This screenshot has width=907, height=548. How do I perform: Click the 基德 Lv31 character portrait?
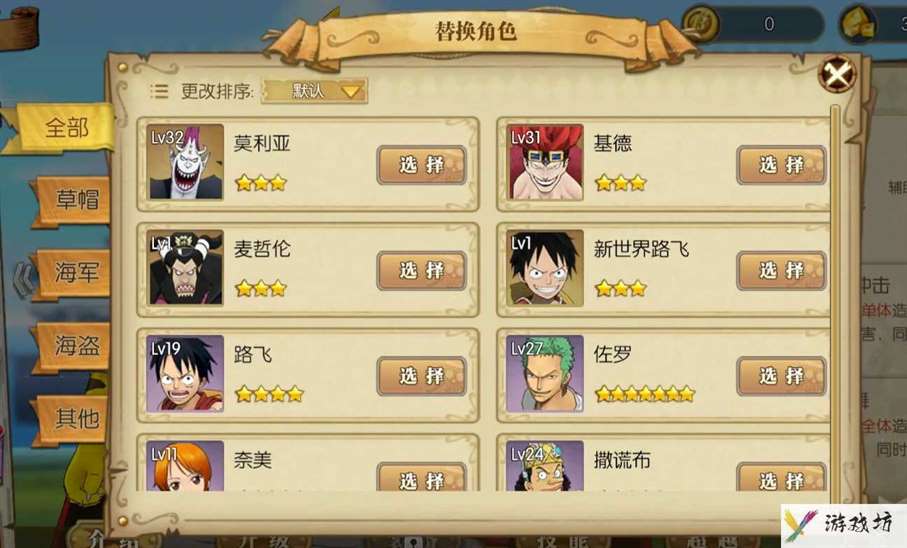[545, 162]
